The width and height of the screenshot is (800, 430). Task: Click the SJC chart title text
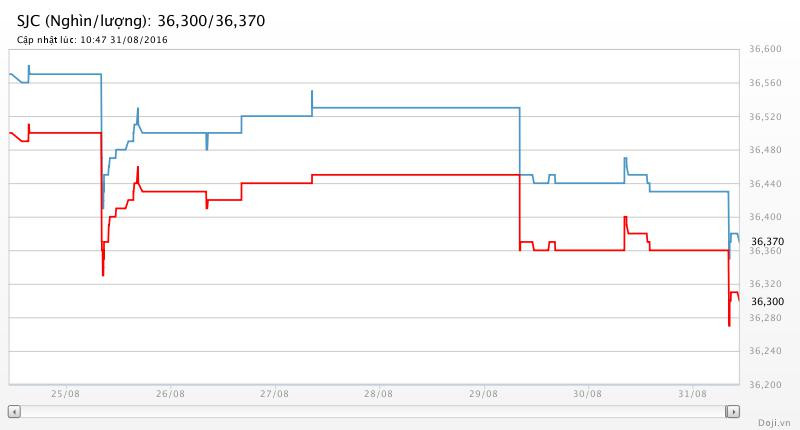(141, 20)
